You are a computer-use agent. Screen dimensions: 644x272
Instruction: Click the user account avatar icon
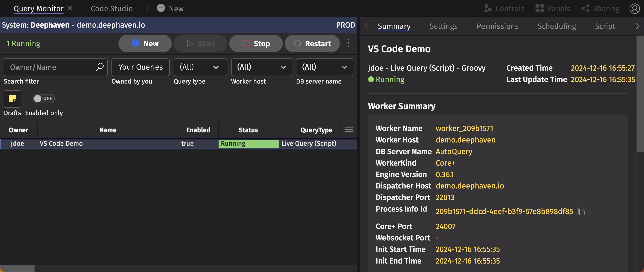635,8
